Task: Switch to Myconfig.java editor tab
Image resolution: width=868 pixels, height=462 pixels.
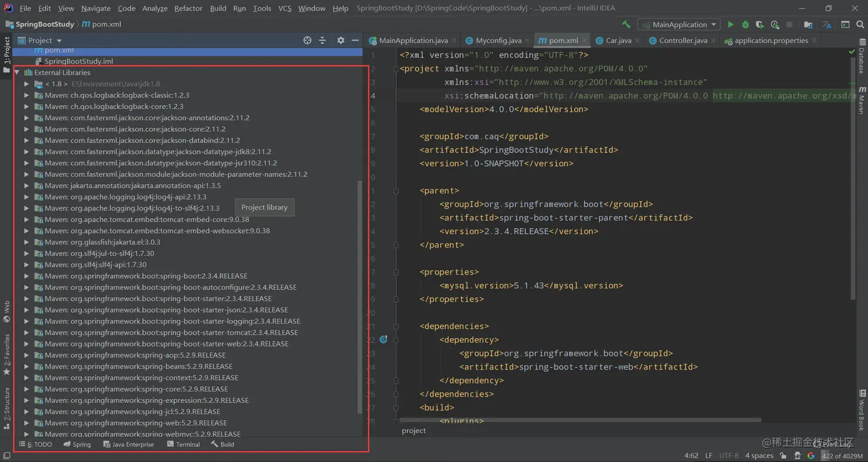Action: pyautogui.click(x=498, y=41)
